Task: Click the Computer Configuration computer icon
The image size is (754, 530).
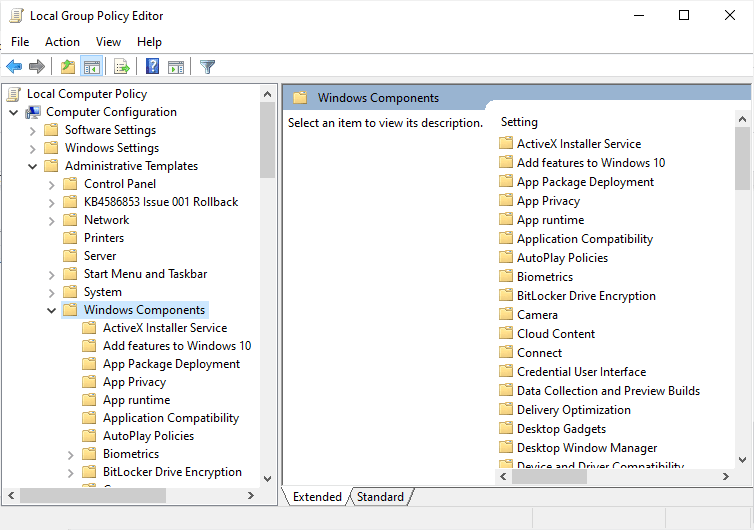Action: point(33,113)
